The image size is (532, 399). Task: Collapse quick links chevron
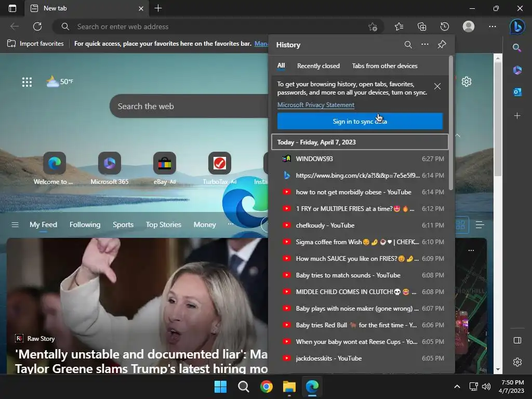click(458, 136)
